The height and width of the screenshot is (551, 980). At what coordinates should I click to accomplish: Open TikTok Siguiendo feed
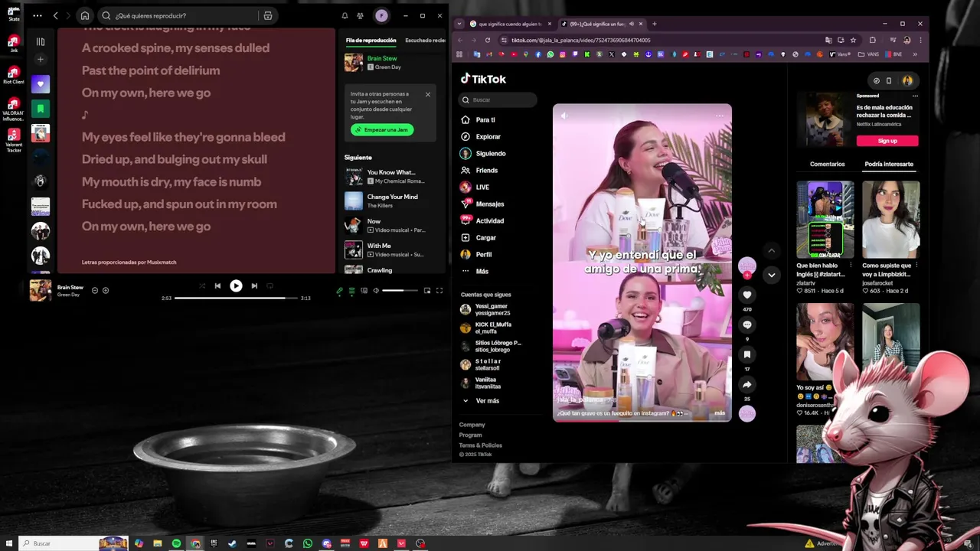pyautogui.click(x=491, y=153)
